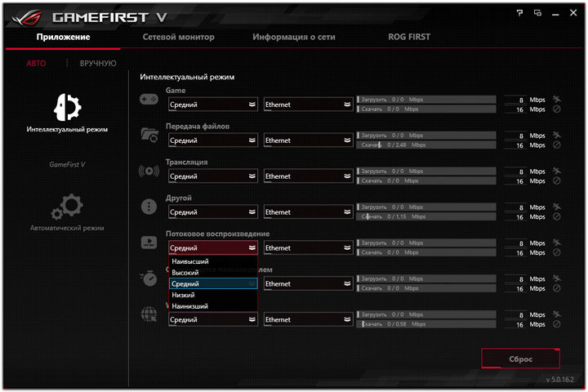This screenshot has height=392, width=588.
Task: Click running-man icon in Трансляция row
Action: click(x=557, y=171)
